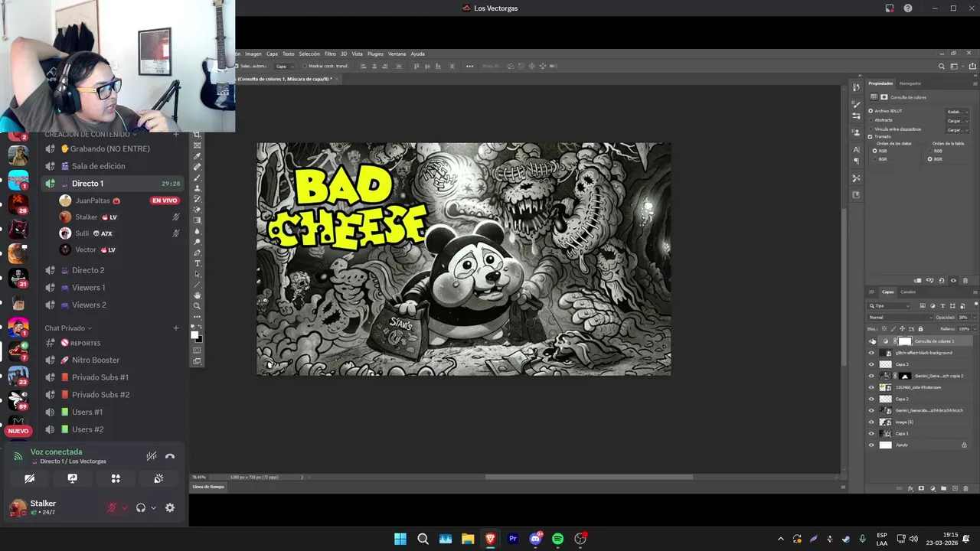Toggle Mostrar contr. transf. checkbox
The width and height of the screenshot is (980, 551).
pyautogui.click(x=305, y=67)
